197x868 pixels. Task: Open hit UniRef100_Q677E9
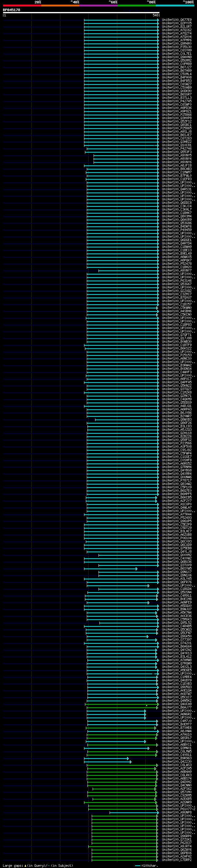tap(176, 20)
